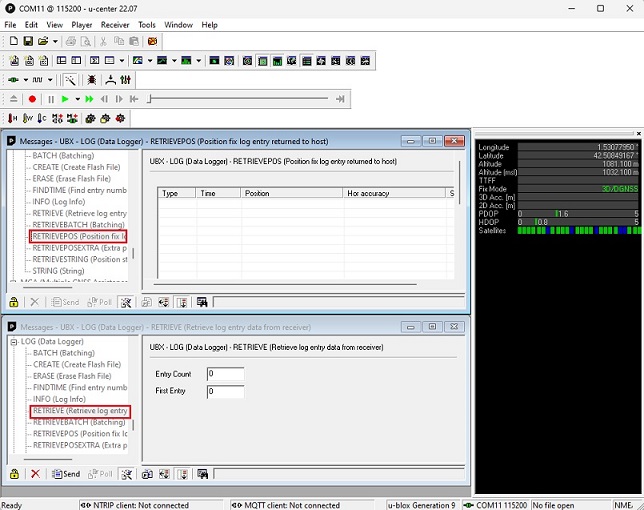The width and height of the screenshot is (644, 510).
Task: Open the debug bug icon
Action: pos(92,79)
